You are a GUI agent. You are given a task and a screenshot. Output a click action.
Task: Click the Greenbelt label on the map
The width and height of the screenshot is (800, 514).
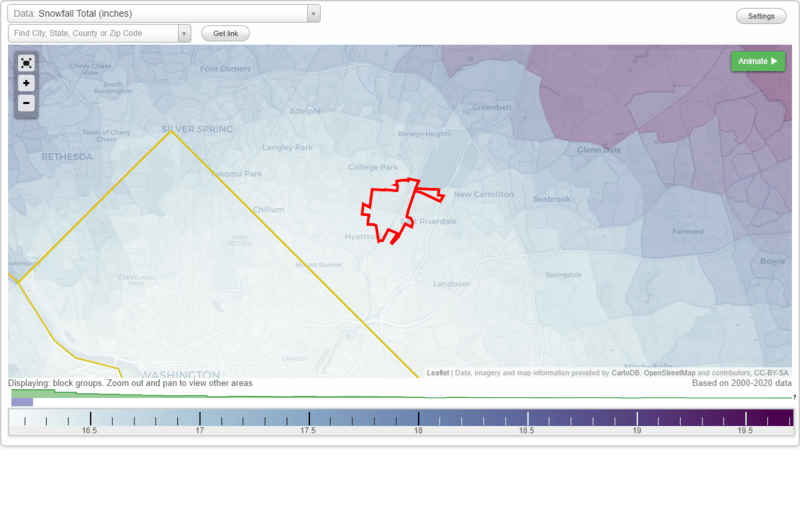click(x=492, y=107)
